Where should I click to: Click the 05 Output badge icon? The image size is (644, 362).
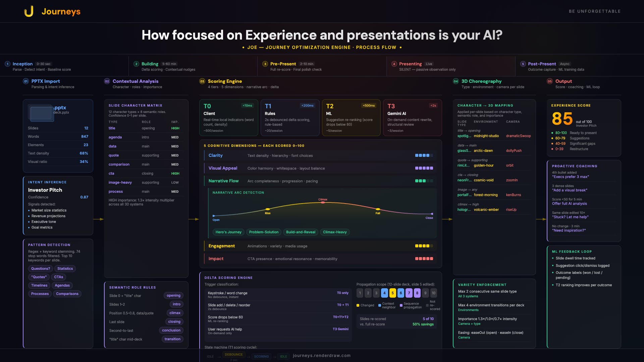[x=550, y=81]
